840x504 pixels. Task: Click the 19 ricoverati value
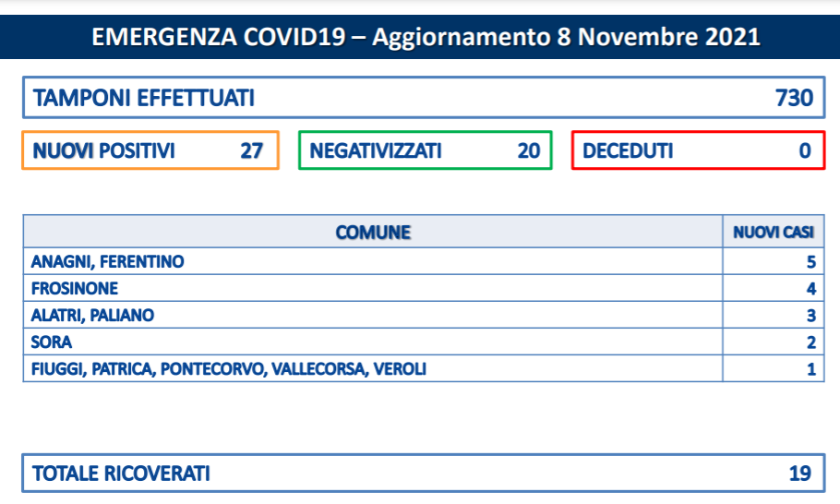click(799, 474)
